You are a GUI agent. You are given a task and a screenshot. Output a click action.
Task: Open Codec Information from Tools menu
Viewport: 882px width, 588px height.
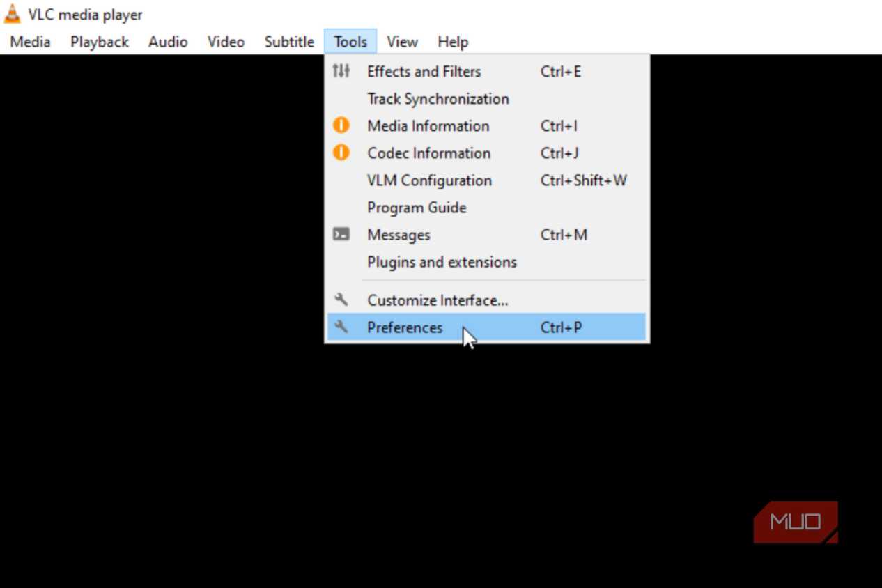pyautogui.click(x=486, y=153)
